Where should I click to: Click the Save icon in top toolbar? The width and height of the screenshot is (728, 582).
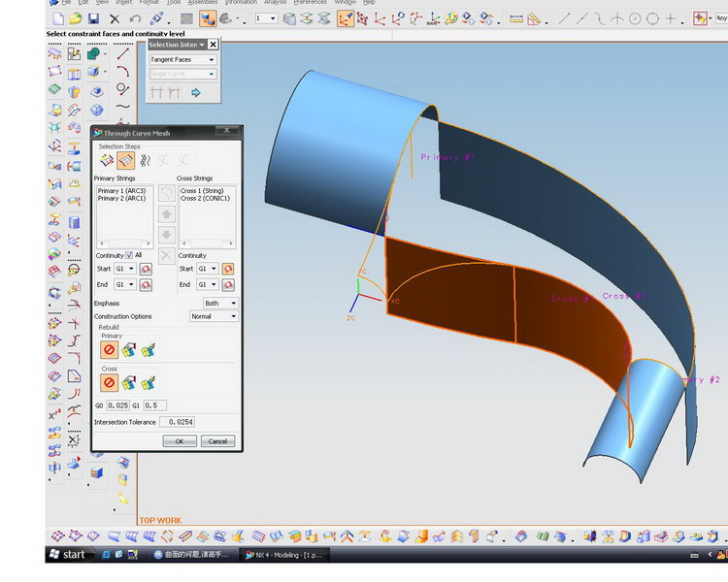93,18
